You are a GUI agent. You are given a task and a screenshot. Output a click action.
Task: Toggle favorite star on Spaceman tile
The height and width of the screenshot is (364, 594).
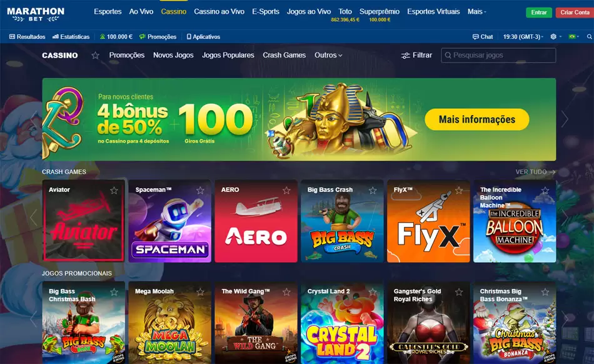(201, 190)
